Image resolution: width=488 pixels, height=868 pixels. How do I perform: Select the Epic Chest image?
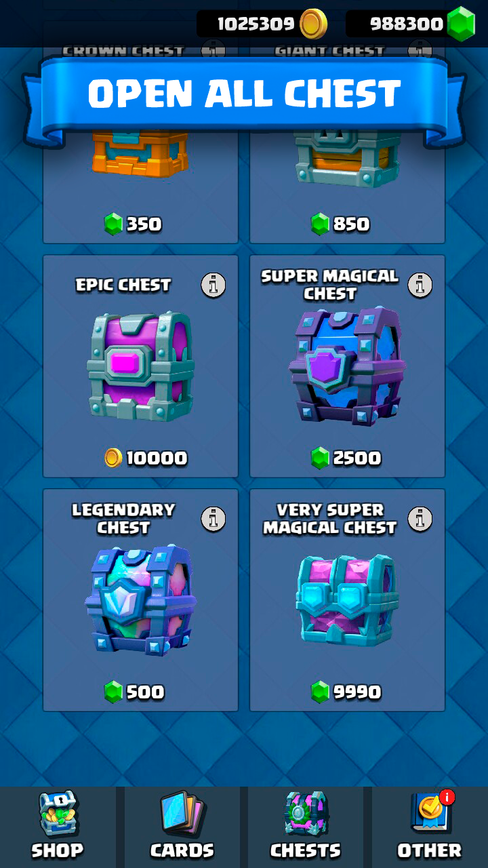coord(140,366)
